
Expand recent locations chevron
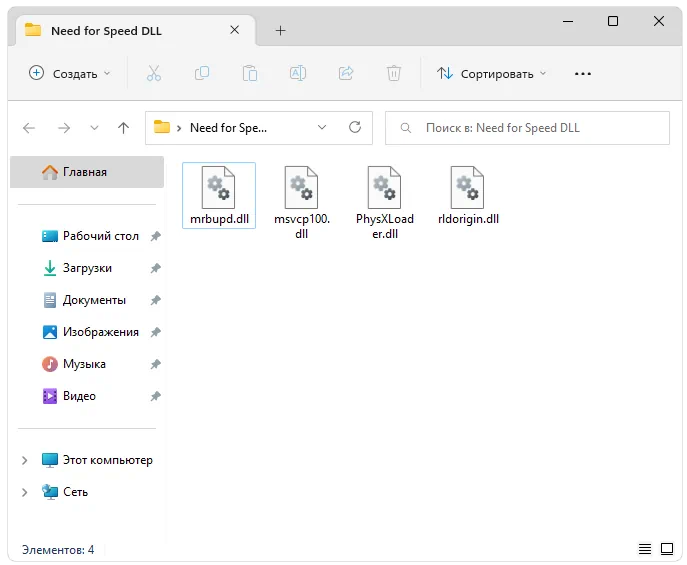click(94, 128)
